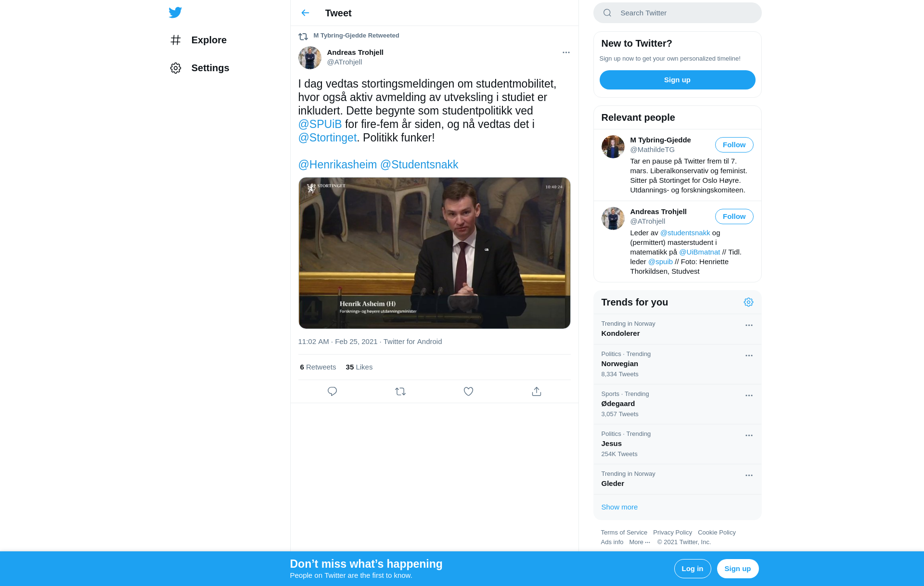Like the tweet with heart icon

(x=468, y=392)
